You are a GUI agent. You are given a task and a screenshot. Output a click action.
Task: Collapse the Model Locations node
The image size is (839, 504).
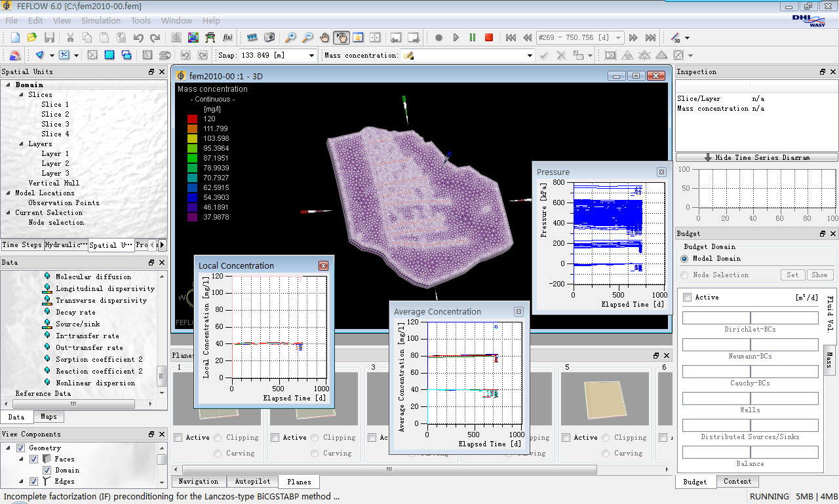[9, 193]
